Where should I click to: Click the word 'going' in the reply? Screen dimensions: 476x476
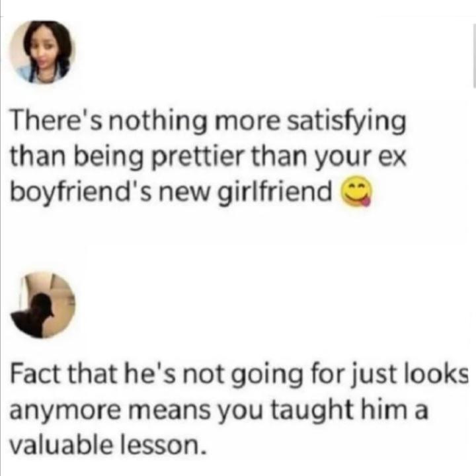(268, 376)
